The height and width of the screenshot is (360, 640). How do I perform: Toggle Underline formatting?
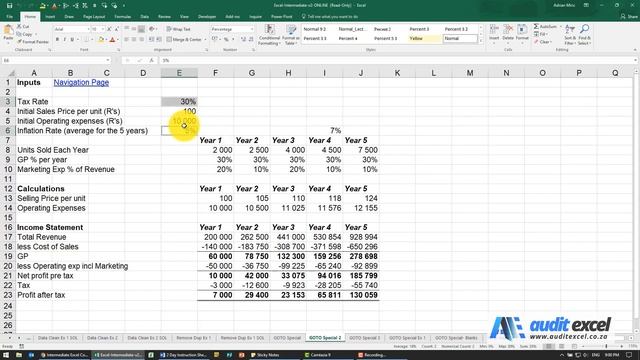click(72, 40)
